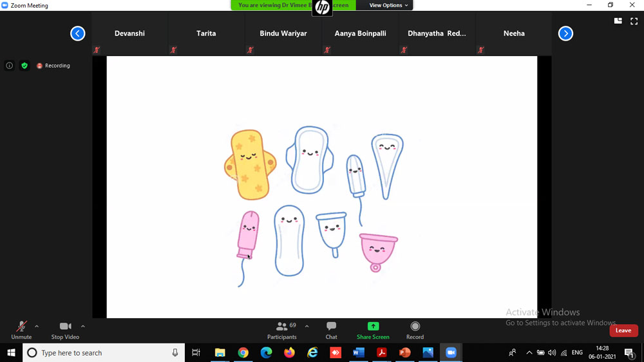Click muted mic icon on Dhanyatha's tile
The width and height of the screenshot is (644, 362).
[404, 50]
